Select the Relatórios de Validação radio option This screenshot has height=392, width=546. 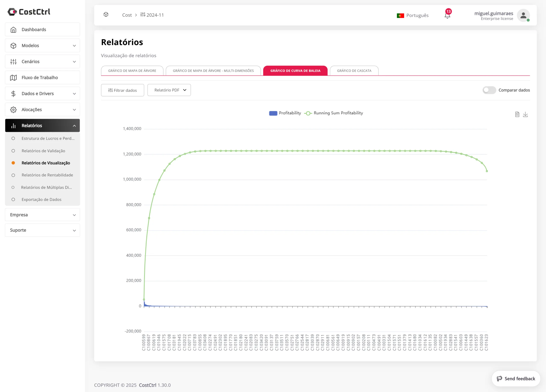[x=13, y=151]
